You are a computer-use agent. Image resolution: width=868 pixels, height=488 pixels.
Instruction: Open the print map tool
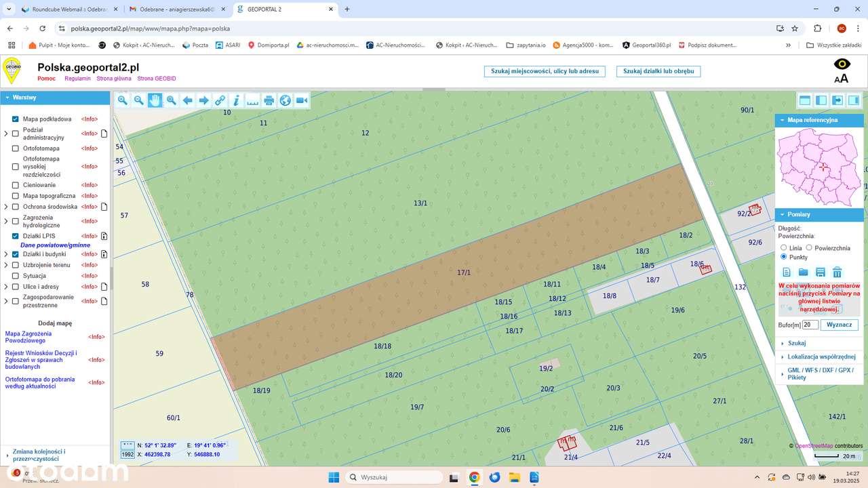[x=269, y=100]
